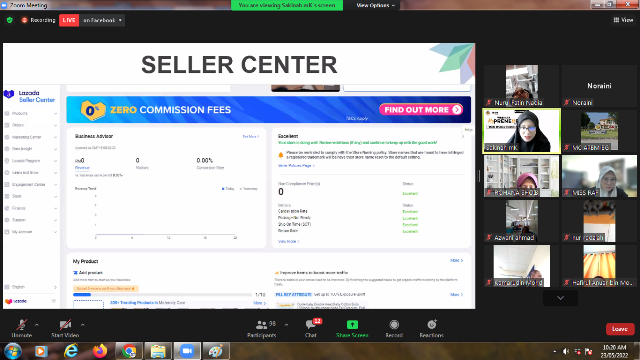Select Salikah mK's video thumbnail
640x360 pixels.
click(521, 131)
